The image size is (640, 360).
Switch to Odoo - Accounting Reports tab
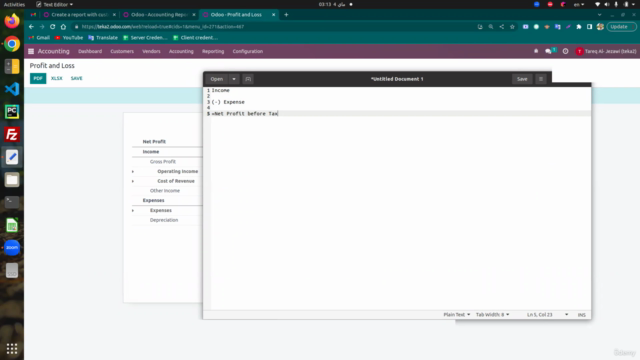click(159, 15)
